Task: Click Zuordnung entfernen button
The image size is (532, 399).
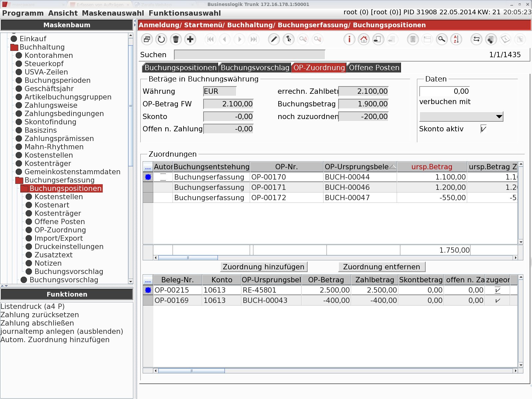Action: pyautogui.click(x=382, y=267)
